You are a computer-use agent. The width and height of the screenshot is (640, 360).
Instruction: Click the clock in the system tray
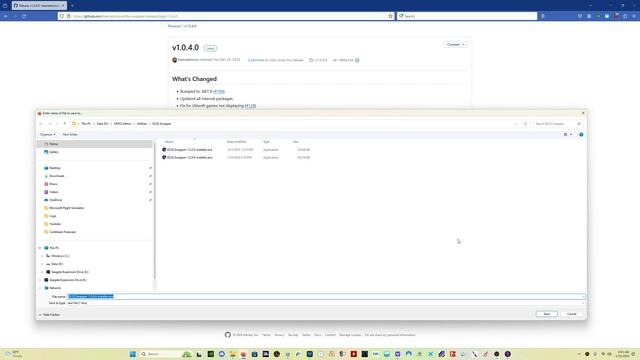(623, 354)
